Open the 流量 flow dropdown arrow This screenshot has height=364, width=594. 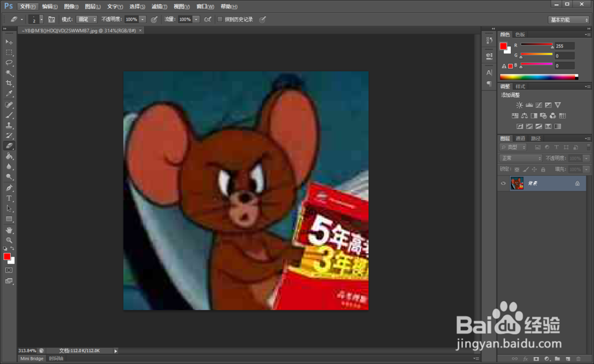pyautogui.click(x=196, y=20)
